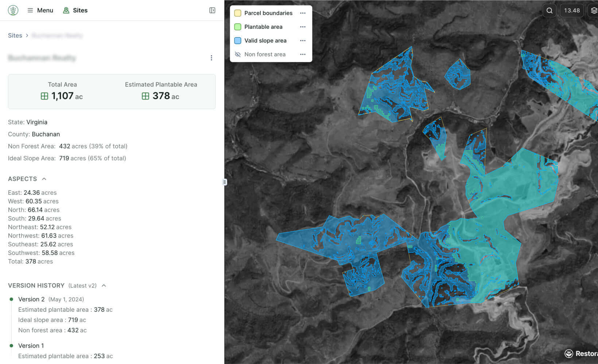The image size is (598, 364).
Task: Click the Northwest: 61.63 acres row
Action: [40, 236]
